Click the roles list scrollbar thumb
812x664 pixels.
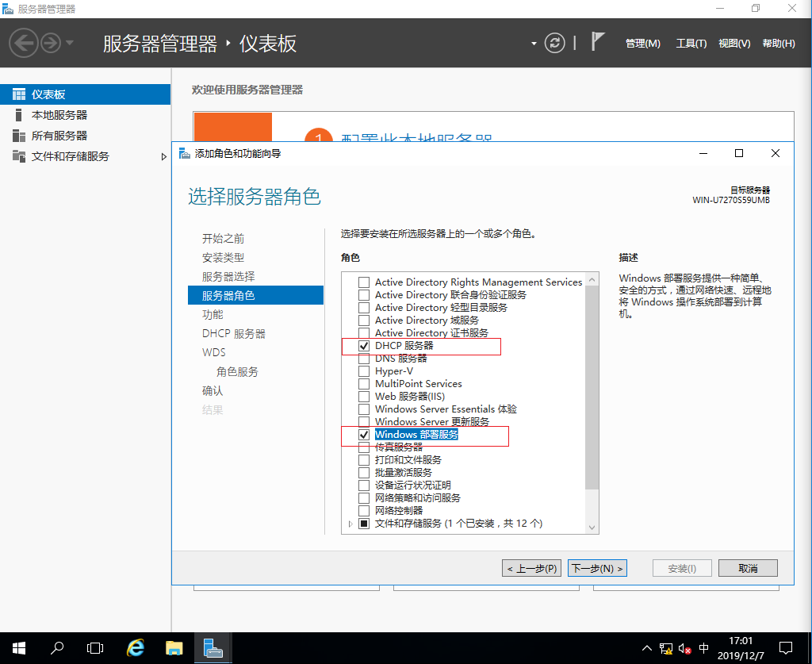592,387
